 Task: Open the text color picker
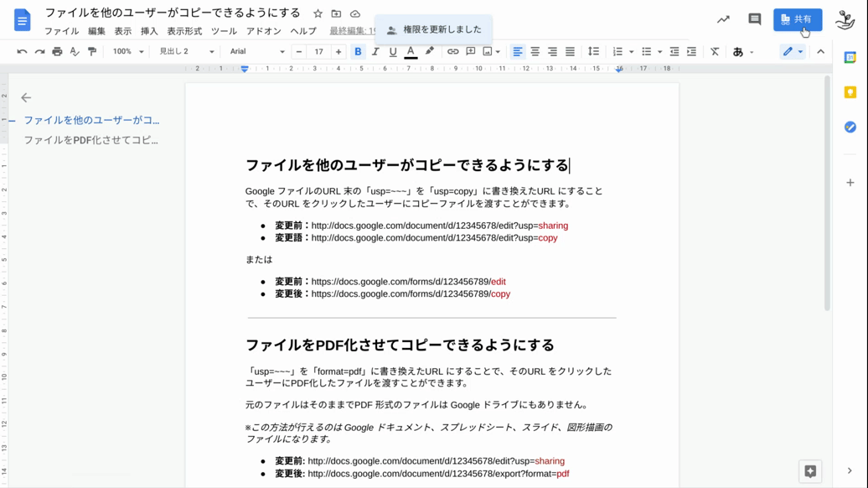pos(411,51)
